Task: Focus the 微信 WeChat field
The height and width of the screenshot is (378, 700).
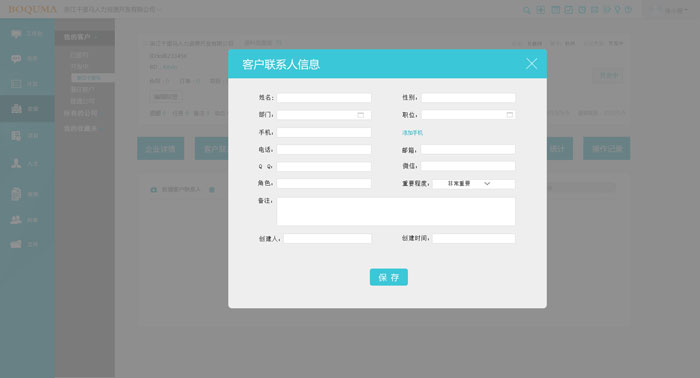Action: coord(468,166)
